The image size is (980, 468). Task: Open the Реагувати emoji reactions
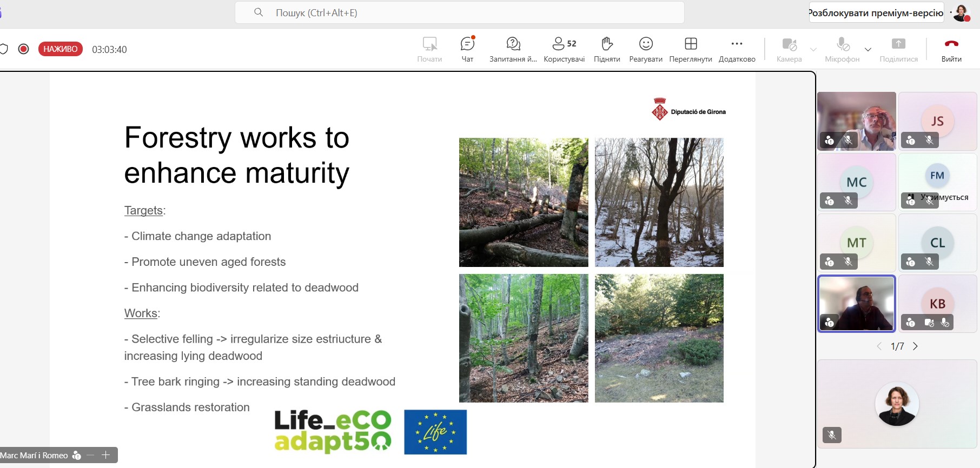tap(646, 44)
